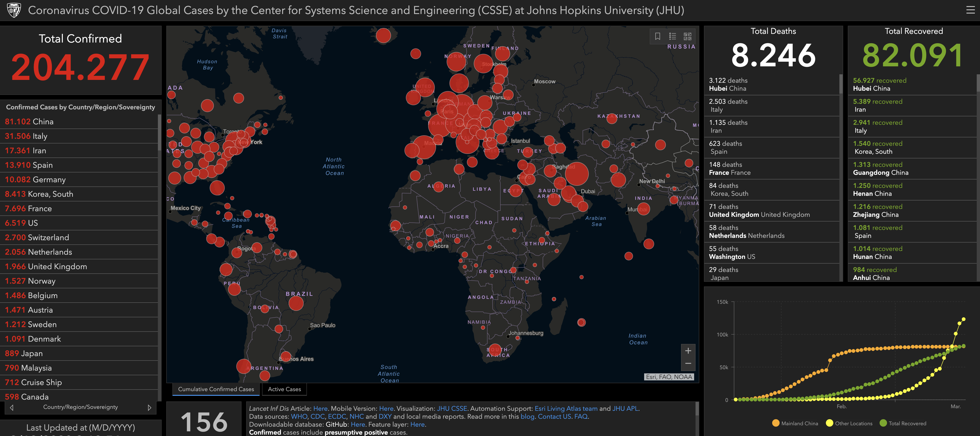
Task: Select 1.540 recovered Korea, South entry
Action: (x=912, y=148)
